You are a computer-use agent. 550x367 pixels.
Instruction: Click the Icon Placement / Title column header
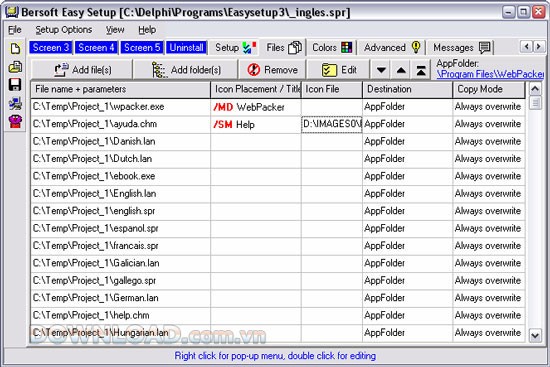256,89
